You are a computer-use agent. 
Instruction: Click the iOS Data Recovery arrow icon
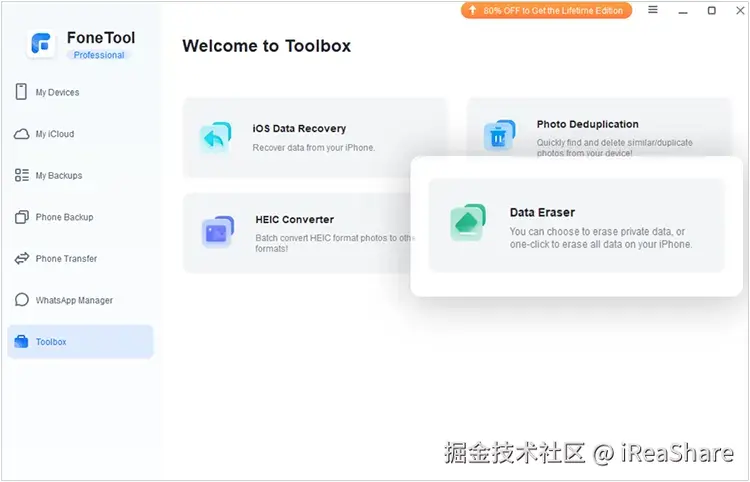click(x=216, y=137)
